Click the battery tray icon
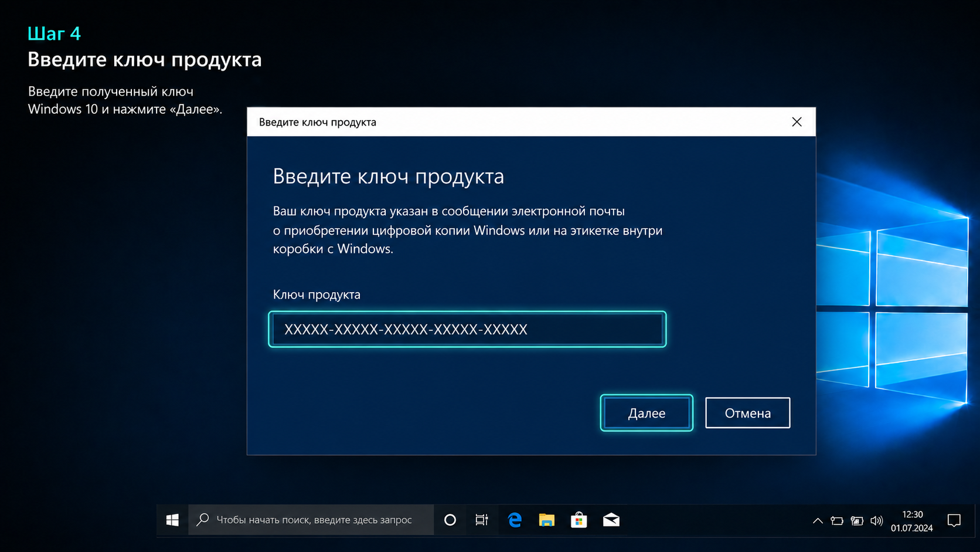 pyautogui.click(x=837, y=520)
